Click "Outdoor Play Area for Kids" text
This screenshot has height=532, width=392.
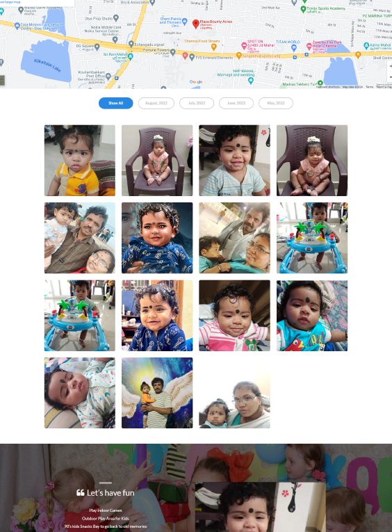[106, 518]
